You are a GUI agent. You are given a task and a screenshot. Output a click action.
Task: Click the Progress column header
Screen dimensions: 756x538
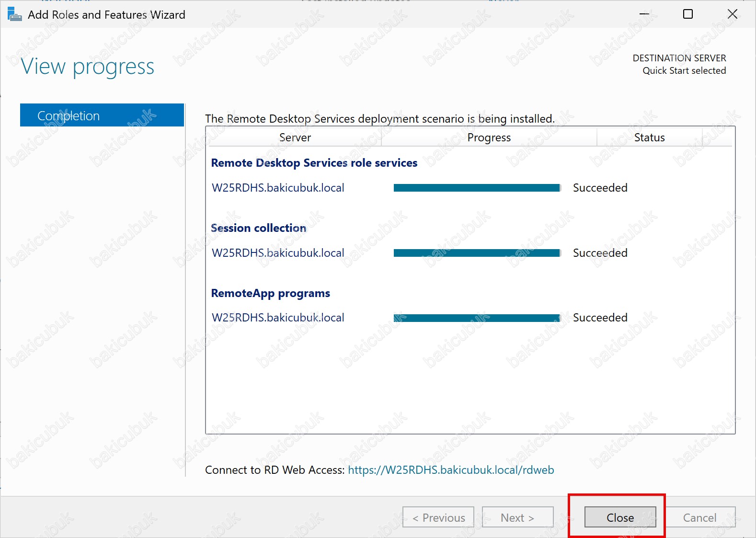click(x=489, y=137)
